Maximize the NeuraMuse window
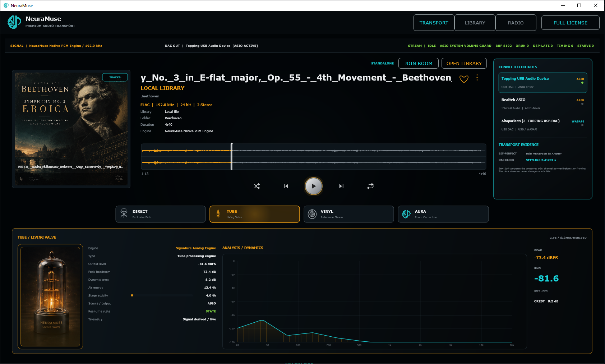605x364 pixels. [579, 5]
